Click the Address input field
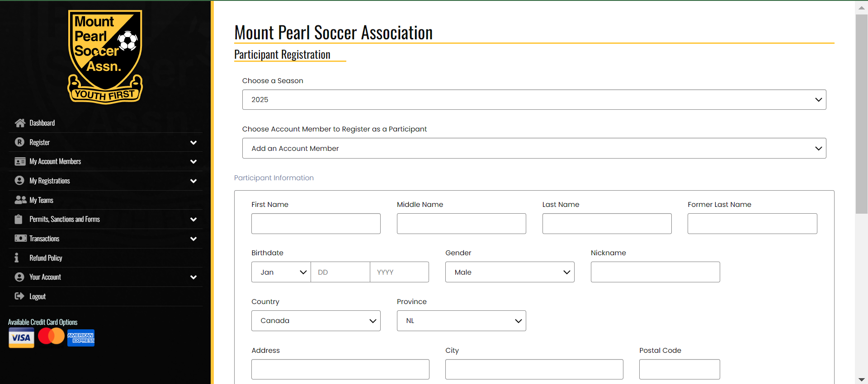Viewport: 868px width, 384px height. coord(340,369)
